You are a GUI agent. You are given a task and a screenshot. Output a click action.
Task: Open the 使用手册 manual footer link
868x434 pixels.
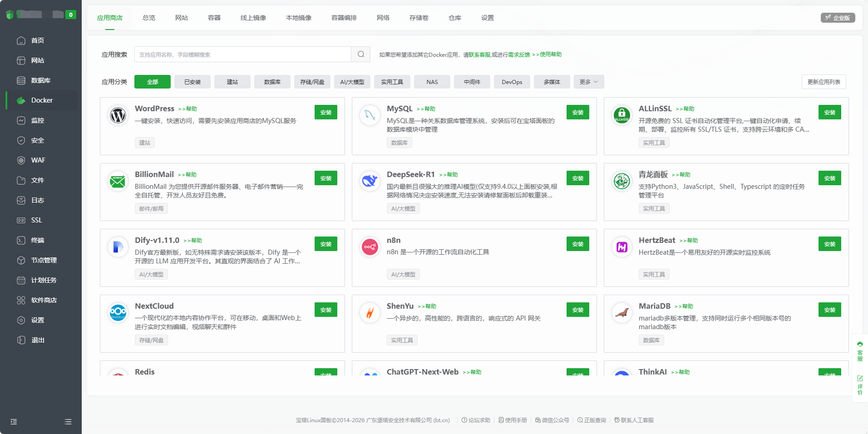pos(513,420)
